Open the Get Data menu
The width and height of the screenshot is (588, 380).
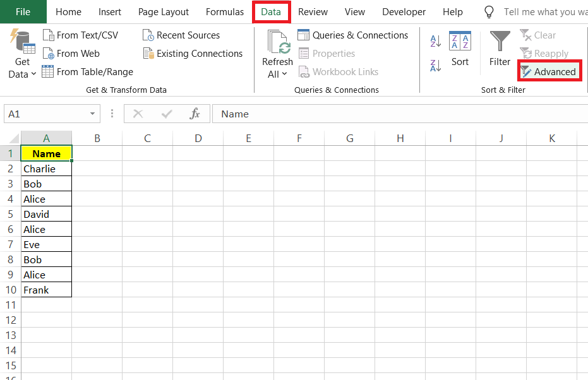[x=22, y=54]
